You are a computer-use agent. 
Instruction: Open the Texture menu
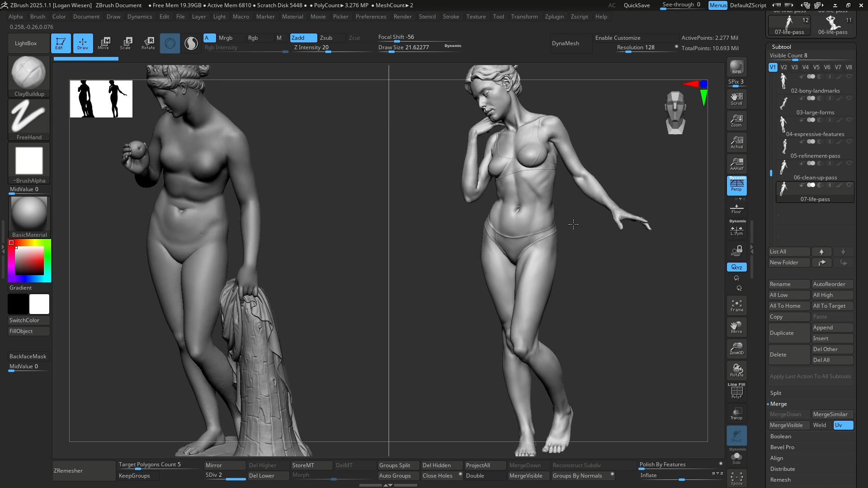click(476, 16)
